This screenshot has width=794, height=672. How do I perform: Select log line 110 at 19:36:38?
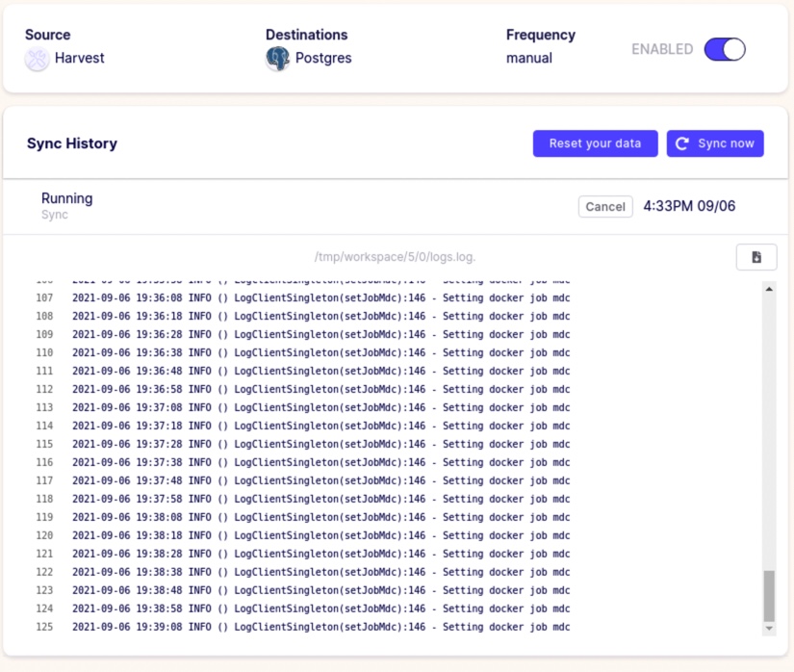tap(303, 352)
